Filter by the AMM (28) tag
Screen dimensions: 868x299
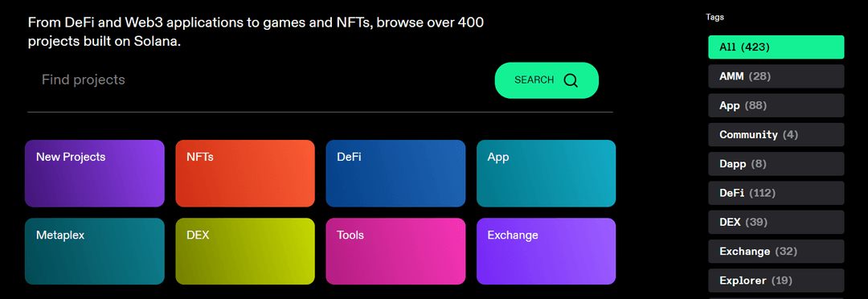(x=776, y=76)
